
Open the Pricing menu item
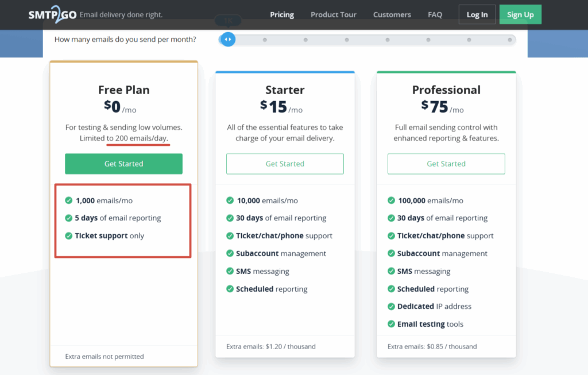click(x=282, y=14)
